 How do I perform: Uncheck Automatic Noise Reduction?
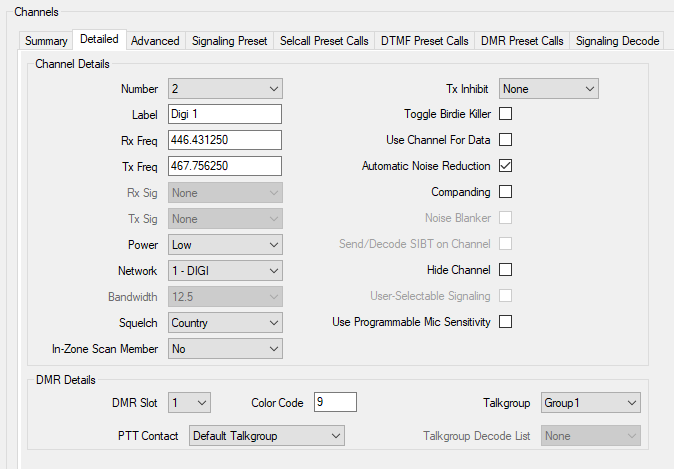[x=506, y=166]
